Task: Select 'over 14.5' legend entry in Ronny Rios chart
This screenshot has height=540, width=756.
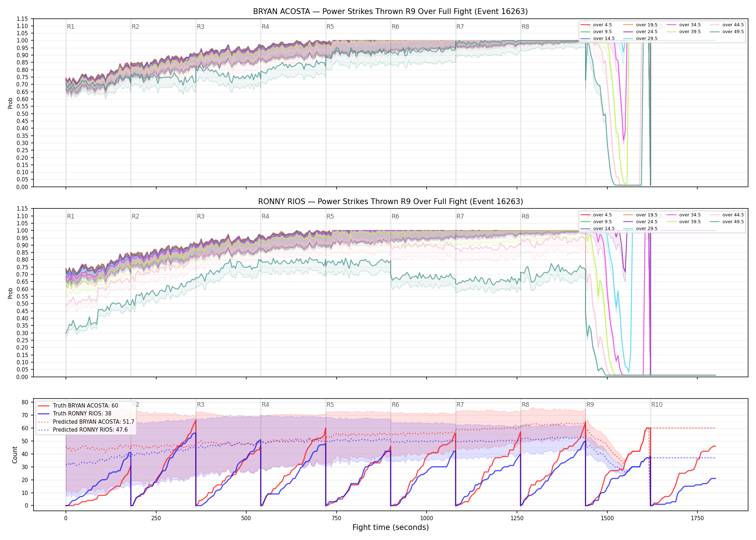Action: [x=598, y=229]
